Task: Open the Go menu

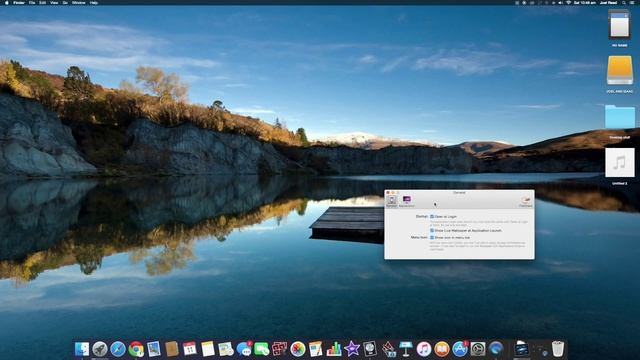Action: [65, 3]
